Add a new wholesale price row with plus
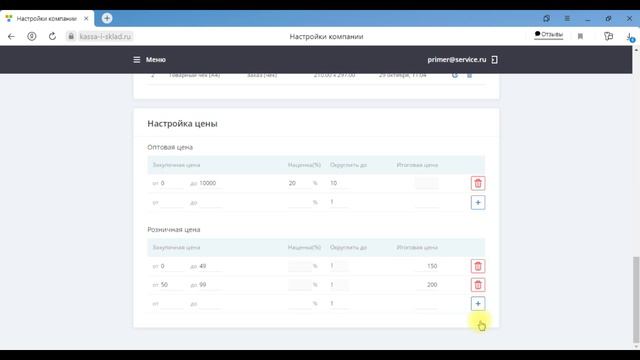 click(478, 202)
